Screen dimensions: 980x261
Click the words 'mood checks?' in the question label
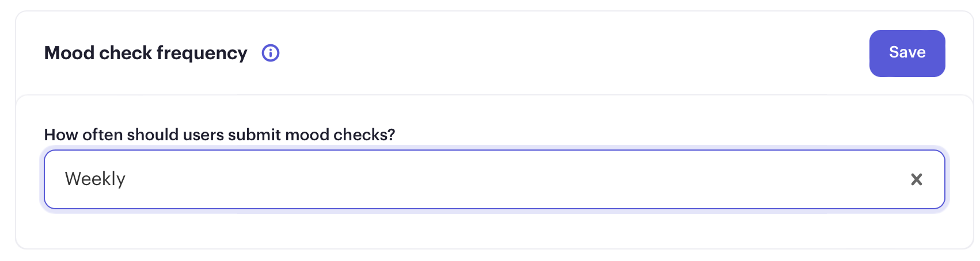pos(340,135)
